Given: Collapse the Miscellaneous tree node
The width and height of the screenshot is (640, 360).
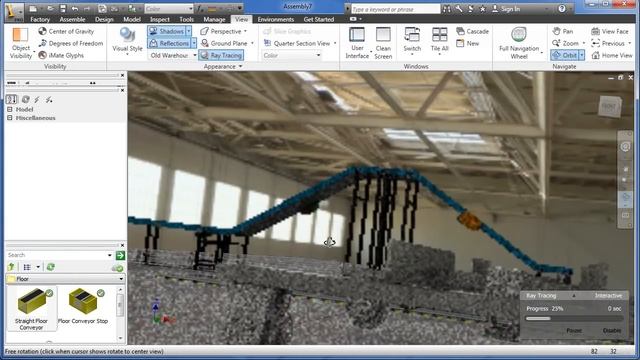Looking at the screenshot, I should point(10,118).
